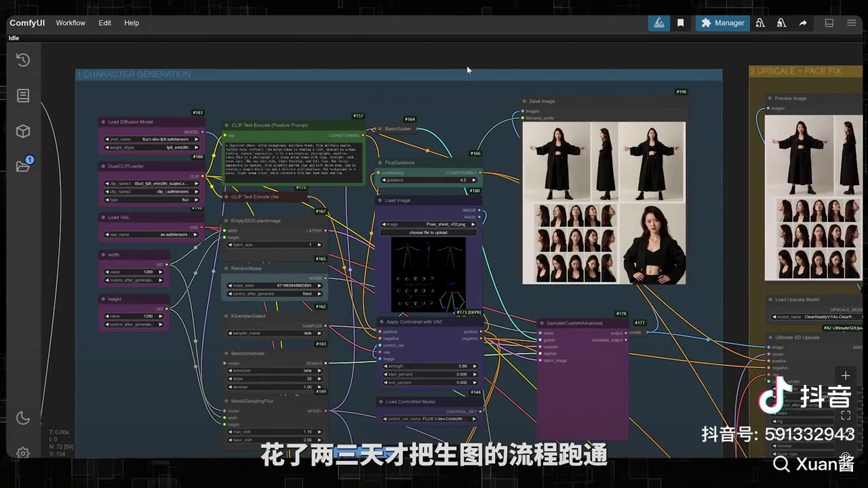Image resolution: width=868 pixels, height=488 pixels.
Task: Click the width value 1280 field
Action: [x=134, y=272]
